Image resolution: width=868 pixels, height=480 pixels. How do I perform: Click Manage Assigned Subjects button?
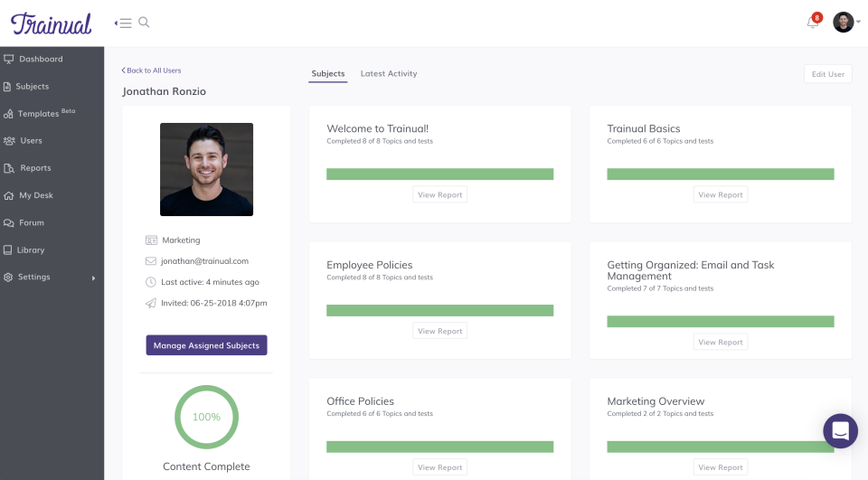pyautogui.click(x=206, y=345)
